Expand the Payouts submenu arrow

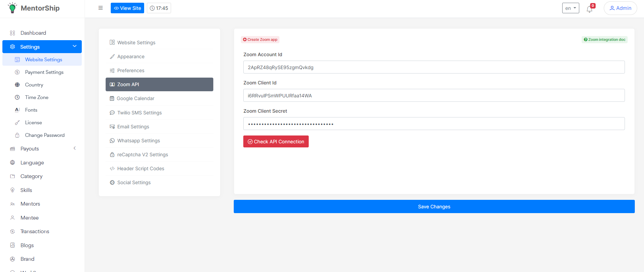point(75,148)
